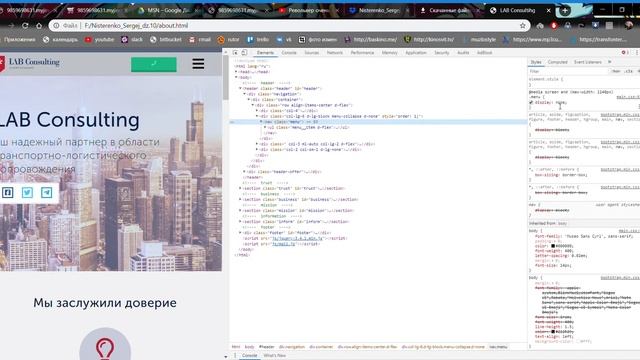The image size is (640, 360).
Task: Click the color swatch in bootstrap body rule
Action: (x=553, y=331)
